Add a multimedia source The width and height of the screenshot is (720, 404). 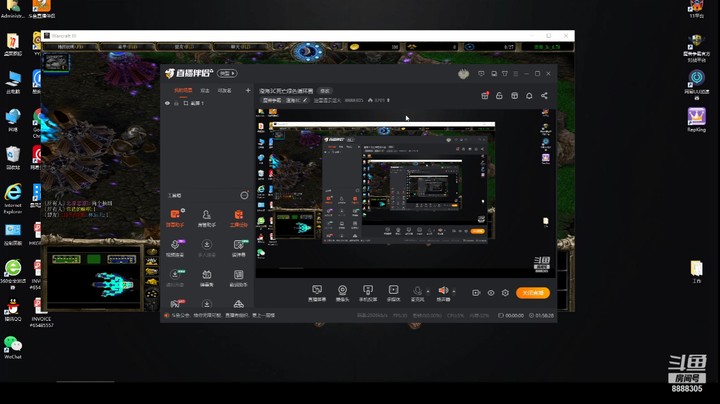point(394,293)
